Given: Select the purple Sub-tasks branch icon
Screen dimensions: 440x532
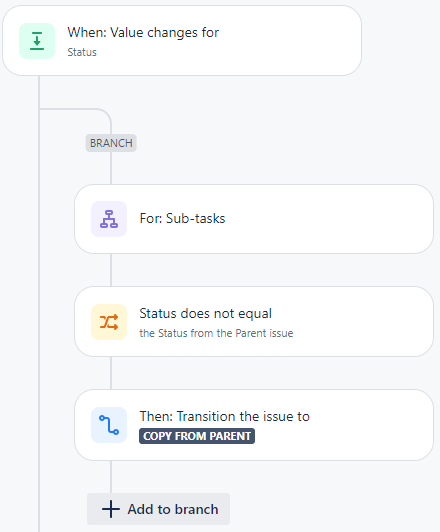Looking at the screenshot, I should click(109, 219).
